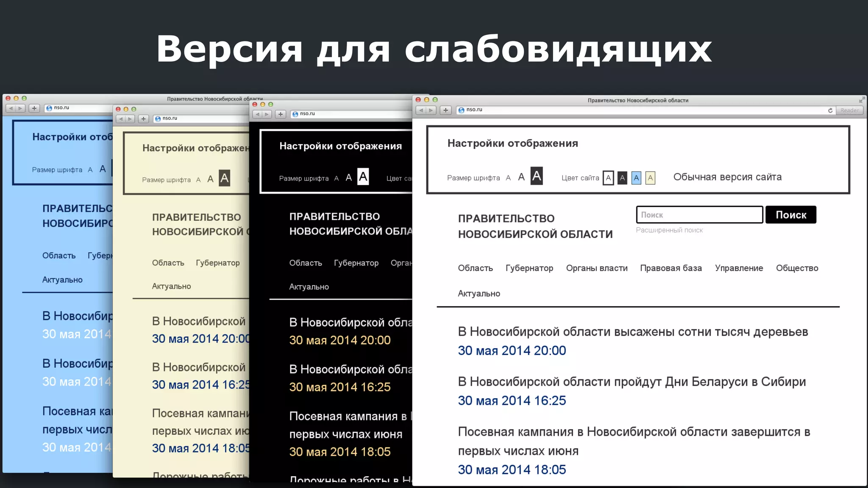868x488 pixels.
Task: Open 'Органы власти' menu item
Action: click(597, 268)
